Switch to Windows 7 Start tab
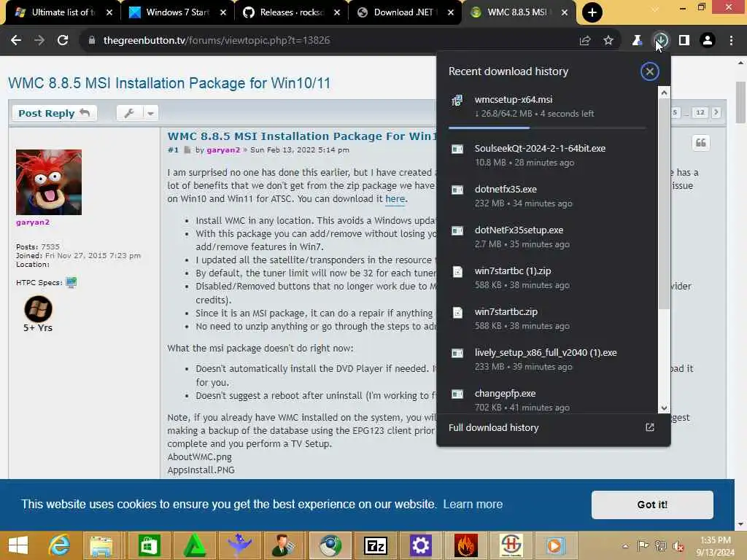 (x=177, y=12)
